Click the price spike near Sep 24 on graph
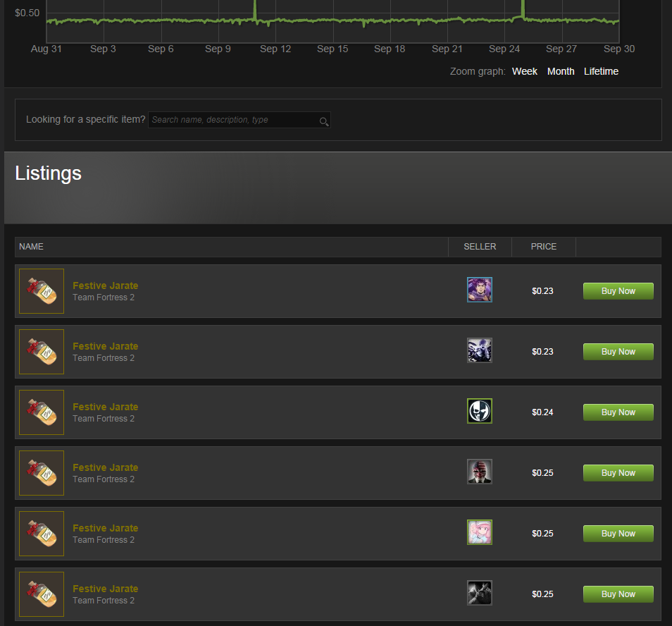 (x=523, y=8)
